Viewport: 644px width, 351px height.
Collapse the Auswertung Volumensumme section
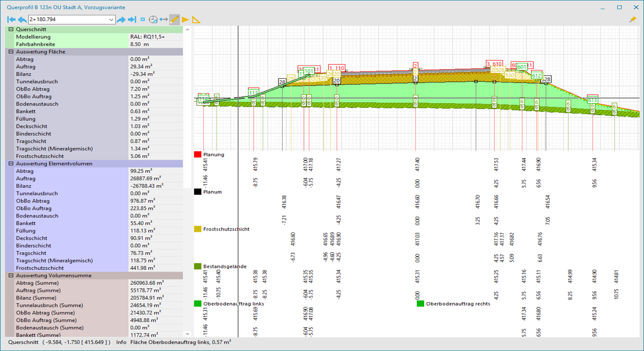11,276
